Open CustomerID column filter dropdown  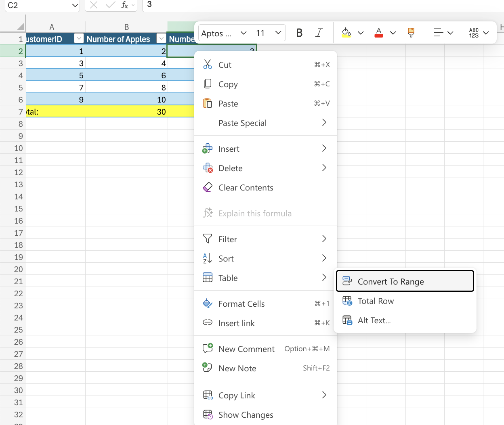tap(79, 39)
